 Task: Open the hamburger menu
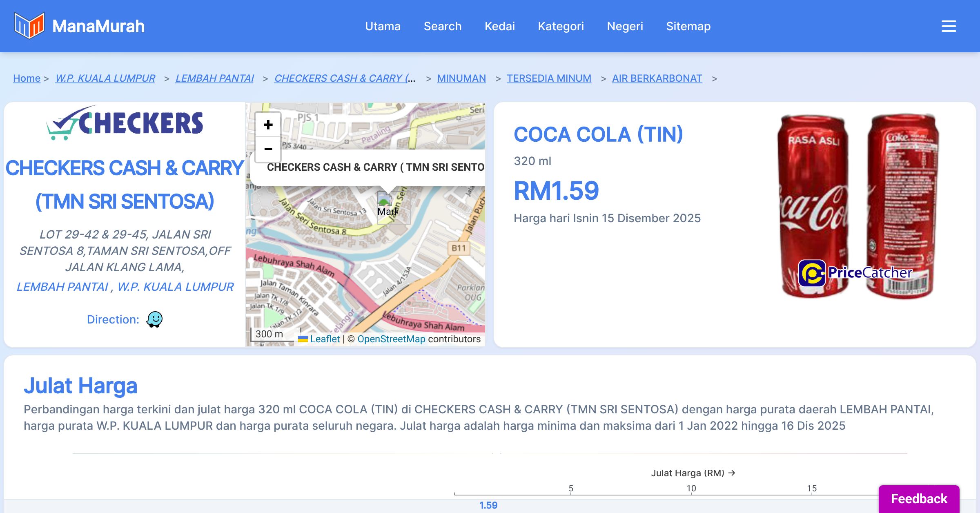(x=949, y=26)
